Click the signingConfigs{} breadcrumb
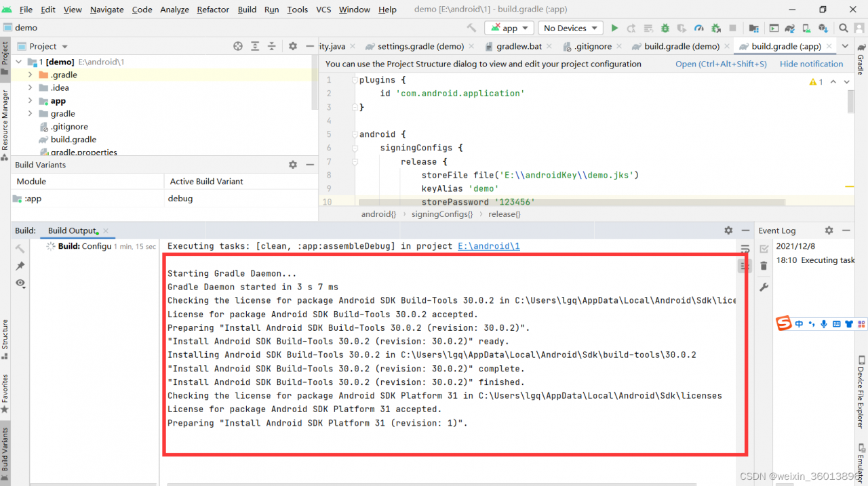Image resolution: width=868 pixels, height=486 pixels. coord(441,214)
